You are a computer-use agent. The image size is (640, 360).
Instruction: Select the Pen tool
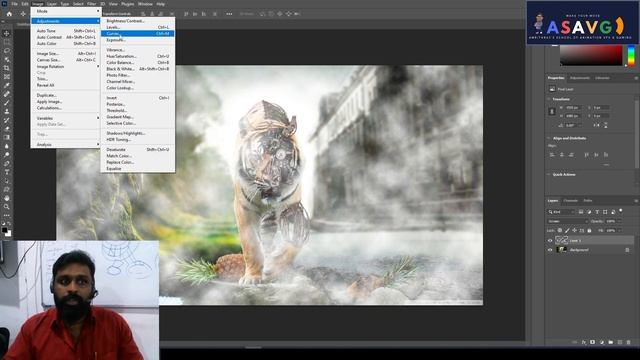[7, 163]
